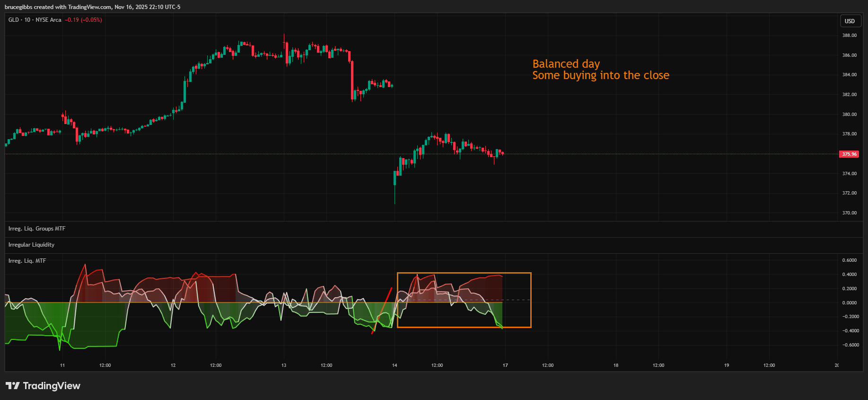Click the 370.00 price scale label
Viewport: 868px width, 400px height.
click(x=849, y=213)
